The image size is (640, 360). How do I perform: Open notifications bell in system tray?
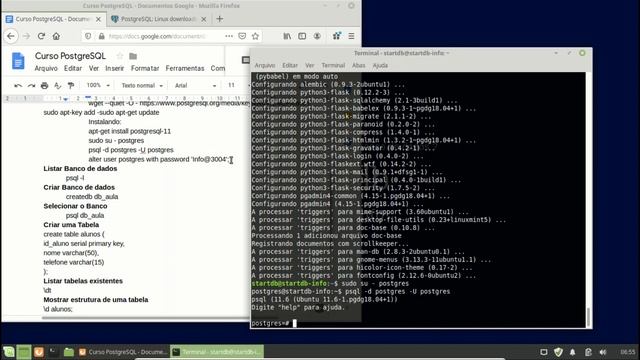coord(573,352)
